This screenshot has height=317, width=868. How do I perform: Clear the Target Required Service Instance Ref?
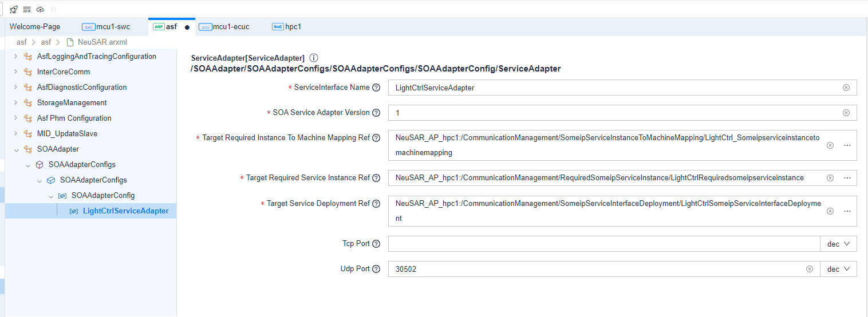(830, 178)
